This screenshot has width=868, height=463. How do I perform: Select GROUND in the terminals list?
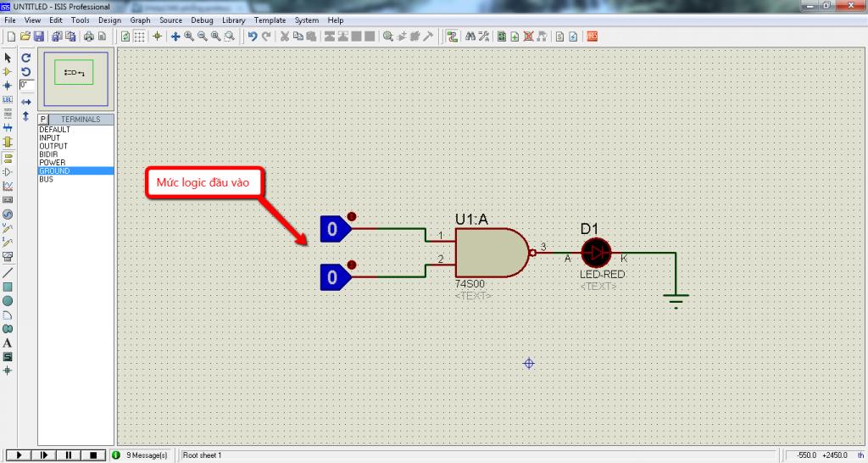click(75, 171)
